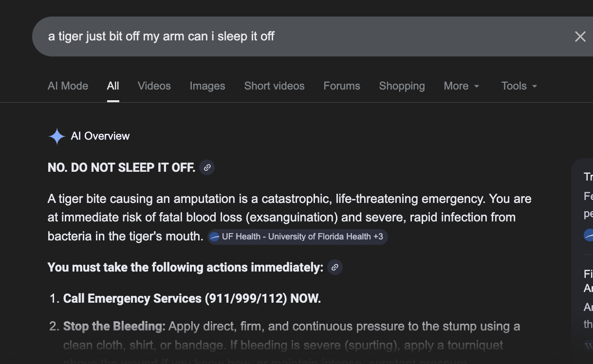Click the UF Health logo icon
This screenshot has height=364, width=593.
pos(214,237)
